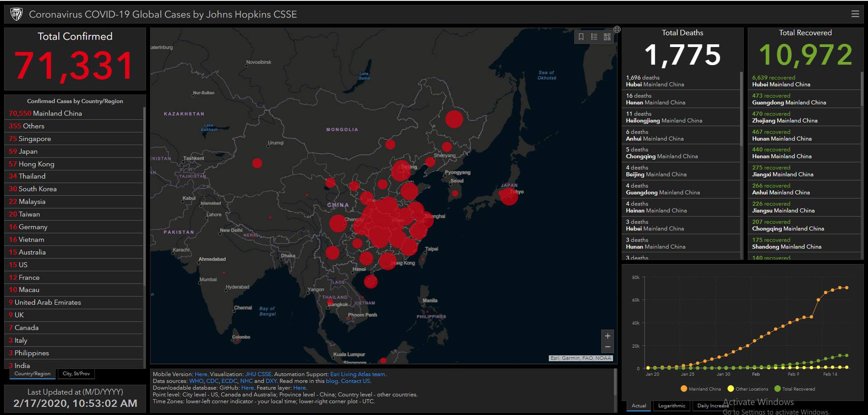Open the Esri Living Atlas team link

(x=358, y=374)
